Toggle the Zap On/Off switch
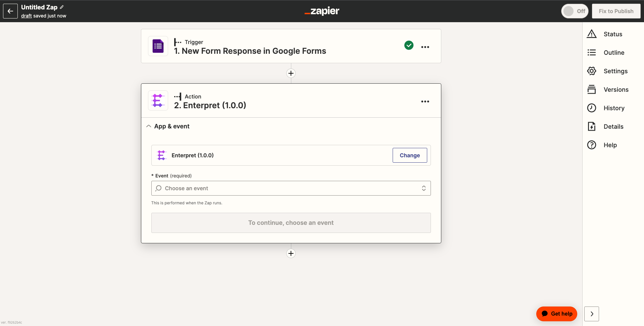This screenshot has height=326, width=644. click(575, 11)
